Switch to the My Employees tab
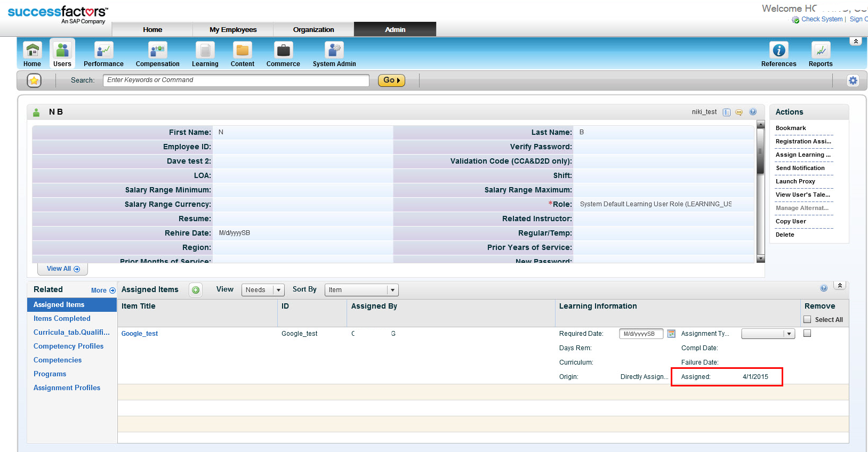 tap(233, 29)
